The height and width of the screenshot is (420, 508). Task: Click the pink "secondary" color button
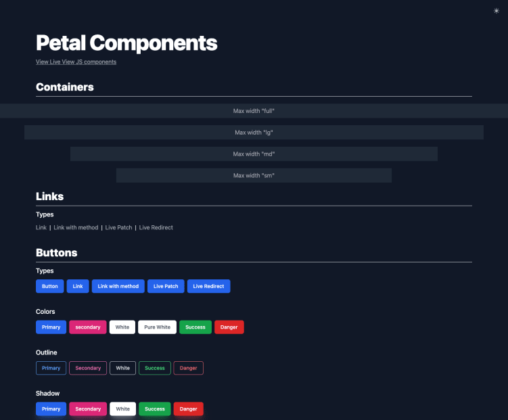(88, 327)
